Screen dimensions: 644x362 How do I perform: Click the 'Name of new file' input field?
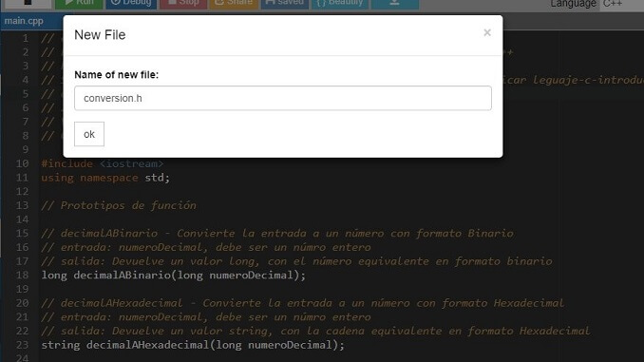(282, 98)
